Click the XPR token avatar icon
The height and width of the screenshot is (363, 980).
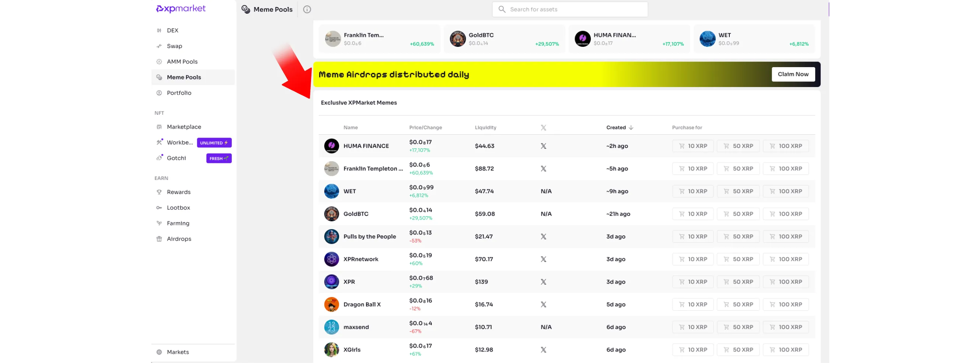pos(331,282)
